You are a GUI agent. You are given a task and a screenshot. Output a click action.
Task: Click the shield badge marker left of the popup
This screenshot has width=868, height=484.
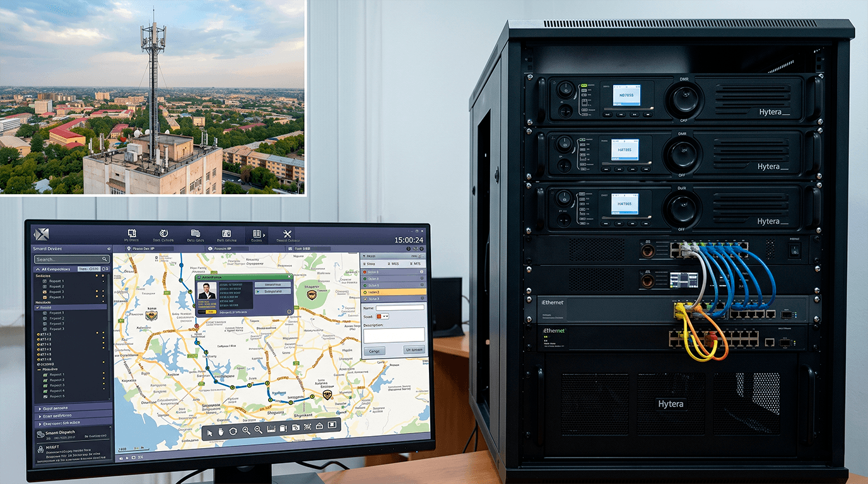tap(151, 315)
